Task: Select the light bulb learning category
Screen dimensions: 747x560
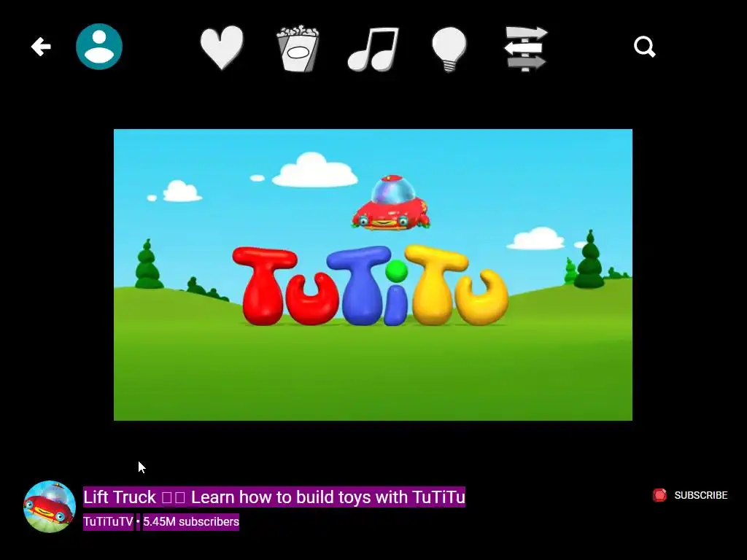Action: [x=449, y=49]
